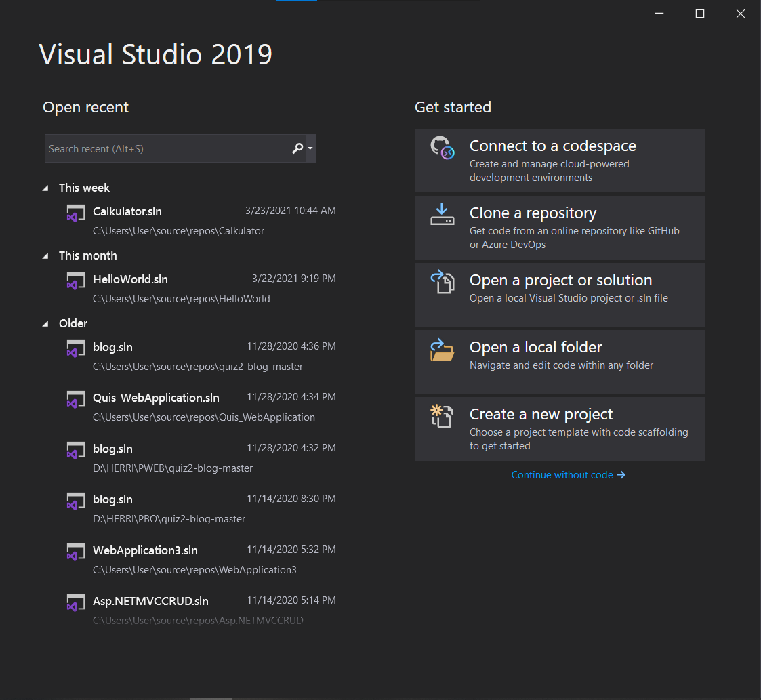Image resolution: width=761 pixels, height=700 pixels.
Task: Click the Connect to a codespace icon
Action: [442, 148]
